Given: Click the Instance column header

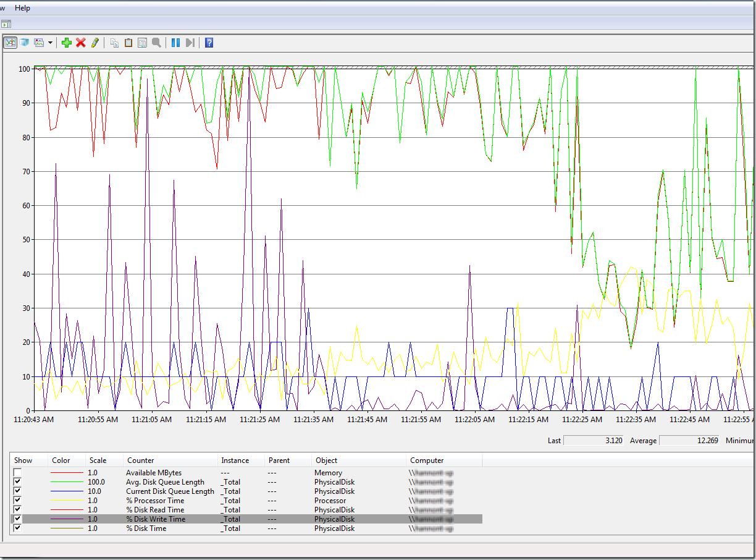Looking at the screenshot, I should click(x=241, y=460).
